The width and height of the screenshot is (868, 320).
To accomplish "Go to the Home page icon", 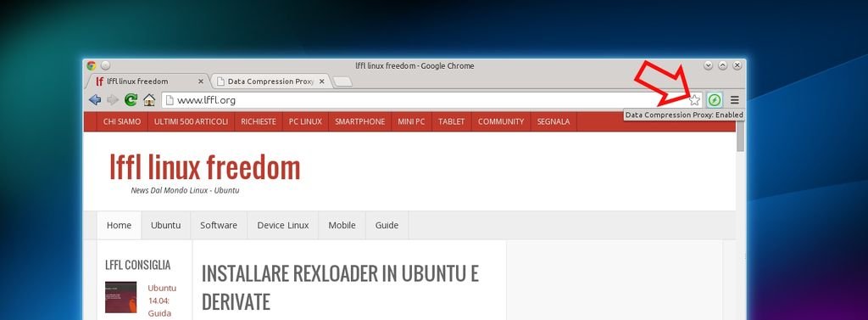I will coord(149,100).
